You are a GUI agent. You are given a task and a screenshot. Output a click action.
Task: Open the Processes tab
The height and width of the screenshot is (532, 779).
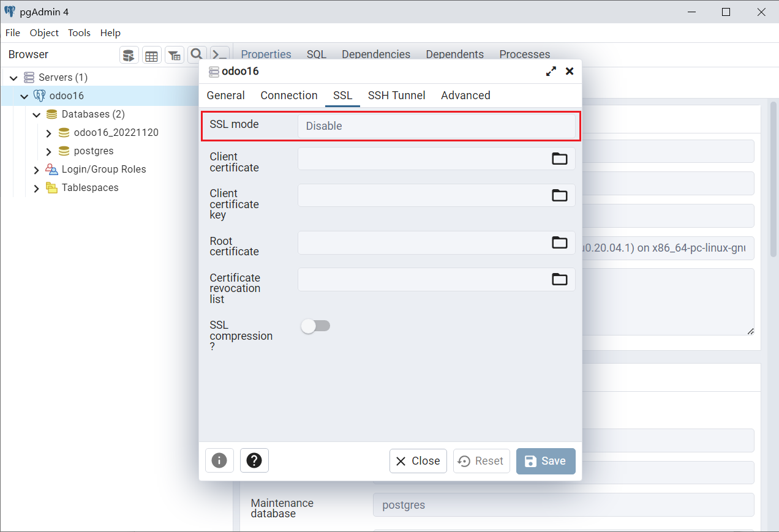pyautogui.click(x=525, y=54)
